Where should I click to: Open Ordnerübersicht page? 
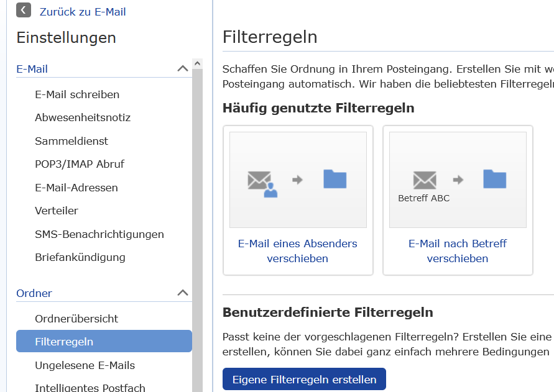pyautogui.click(x=76, y=319)
